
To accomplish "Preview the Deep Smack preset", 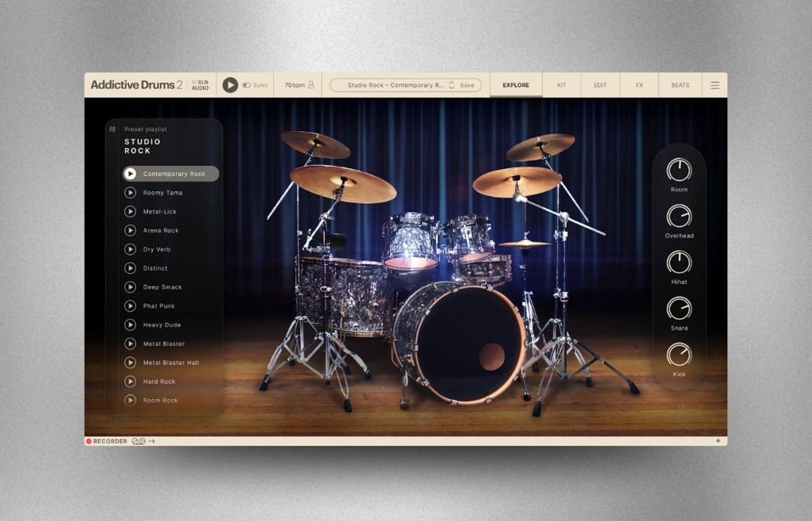I will [130, 287].
